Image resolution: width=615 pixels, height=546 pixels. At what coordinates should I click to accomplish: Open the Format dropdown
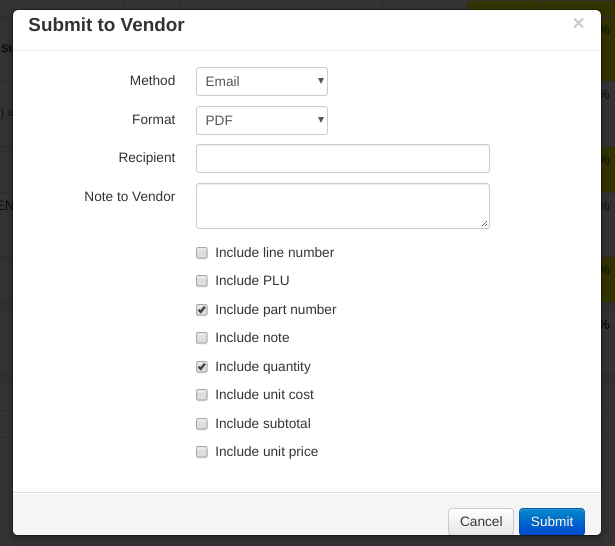pyautogui.click(x=261, y=120)
